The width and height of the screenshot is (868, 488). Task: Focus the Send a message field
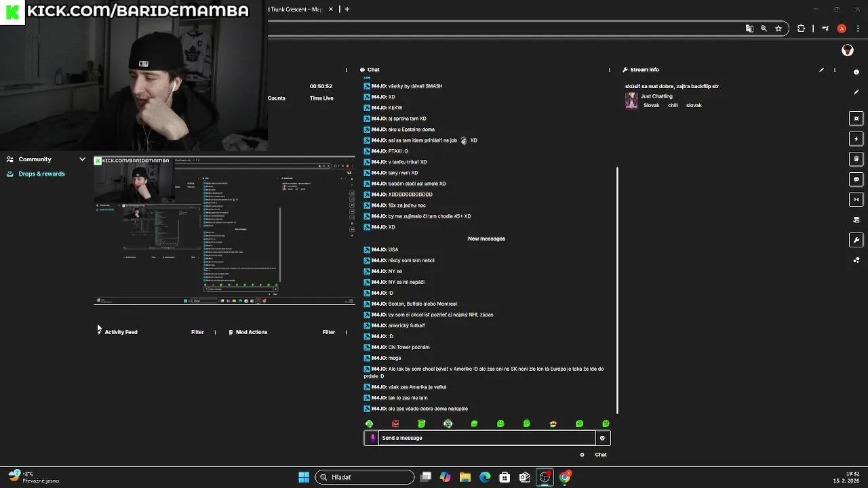point(487,438)
